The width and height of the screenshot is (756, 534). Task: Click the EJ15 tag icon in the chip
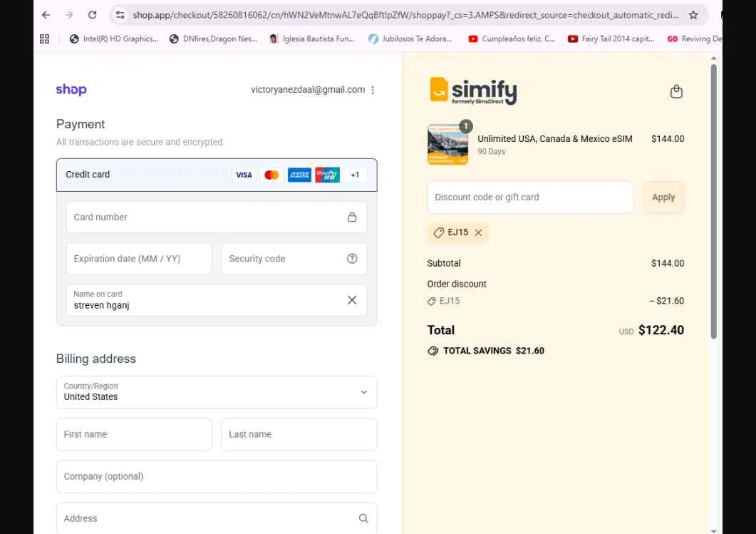438,232
